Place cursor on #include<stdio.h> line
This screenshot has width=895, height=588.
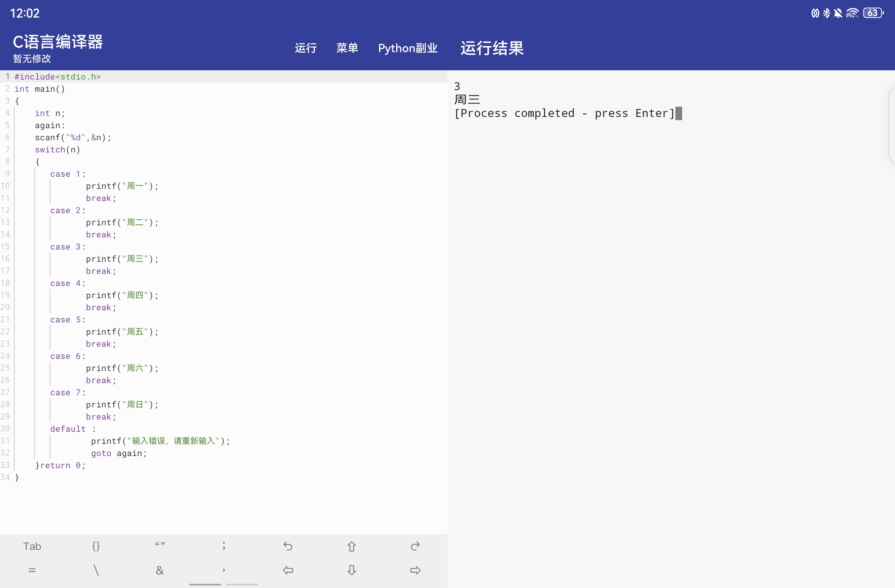pyautogui.click(x=58, y=77)
